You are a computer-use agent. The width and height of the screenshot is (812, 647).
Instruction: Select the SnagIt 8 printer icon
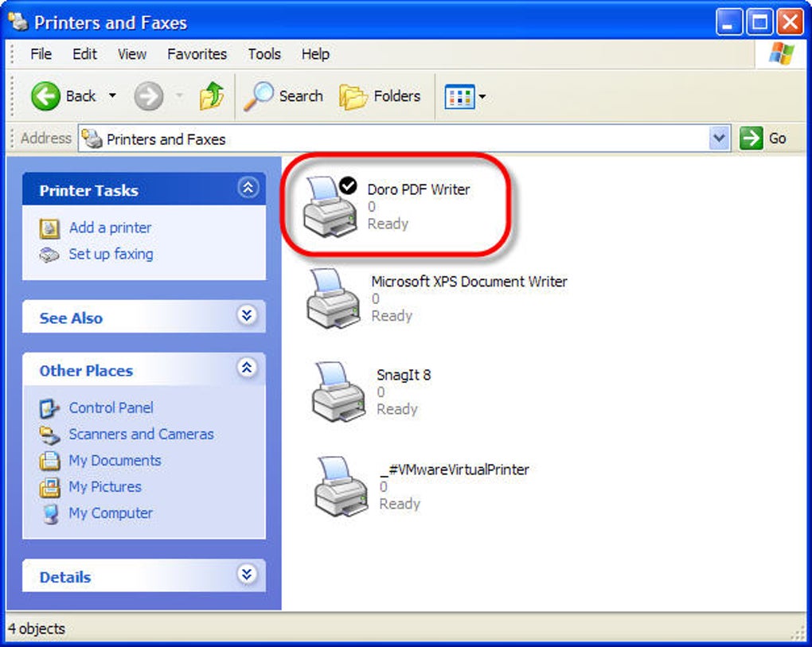point(338,392)
